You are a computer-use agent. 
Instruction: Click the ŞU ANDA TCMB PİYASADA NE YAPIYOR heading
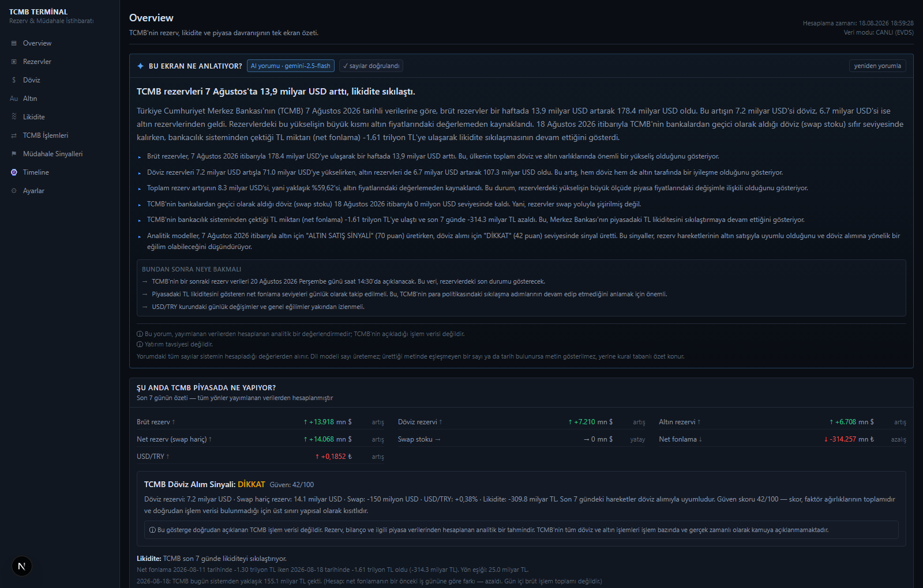click(206, 388)
